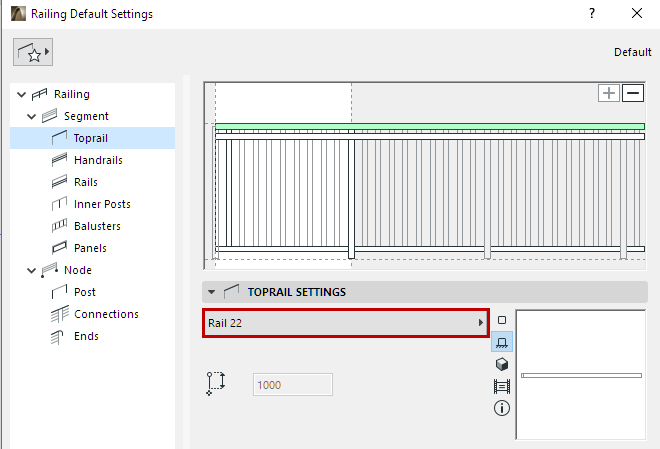The height and width of the screenshot is (449, 660).
Task: Close the Railing Default Settings dialog
Action: tap(637, 13)
